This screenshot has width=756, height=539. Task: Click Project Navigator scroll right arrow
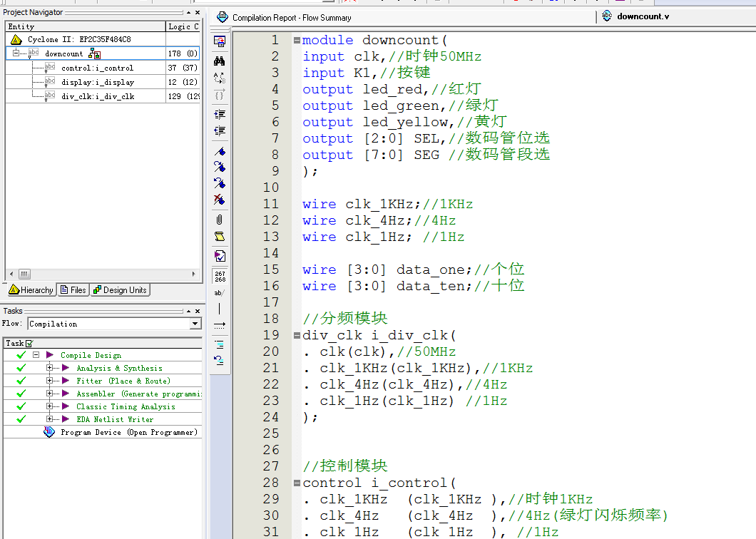pyautogui.click(x=194, y=274)
